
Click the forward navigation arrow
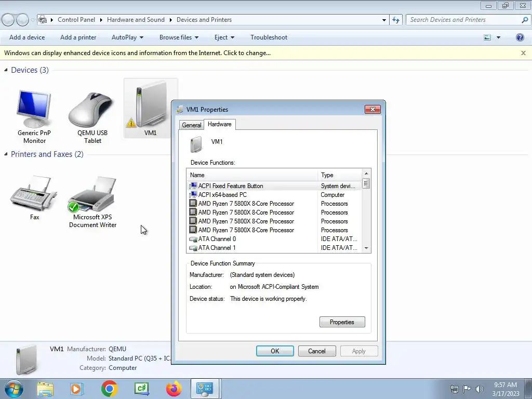coord(22,20)
